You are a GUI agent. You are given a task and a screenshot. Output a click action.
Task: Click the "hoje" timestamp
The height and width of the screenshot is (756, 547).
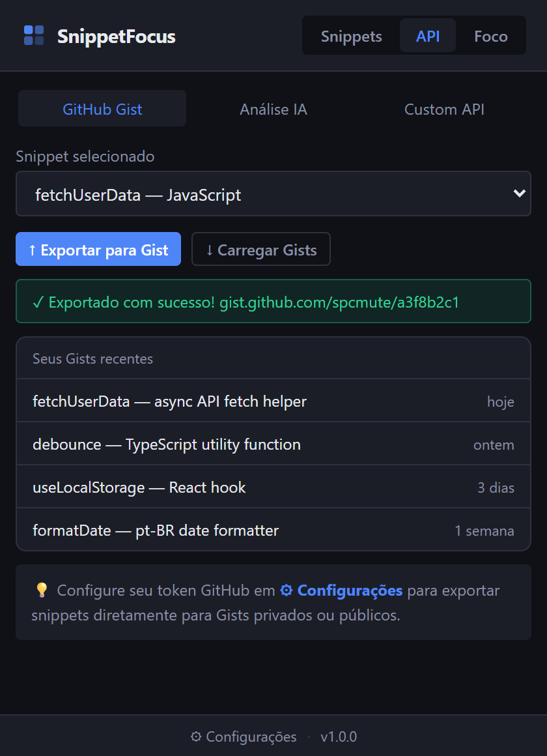501,401
